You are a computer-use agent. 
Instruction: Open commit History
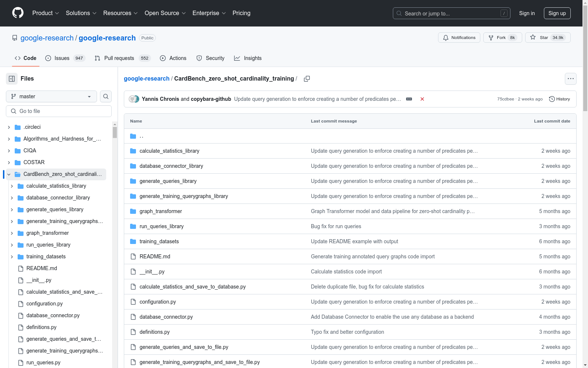coord(559,99)
